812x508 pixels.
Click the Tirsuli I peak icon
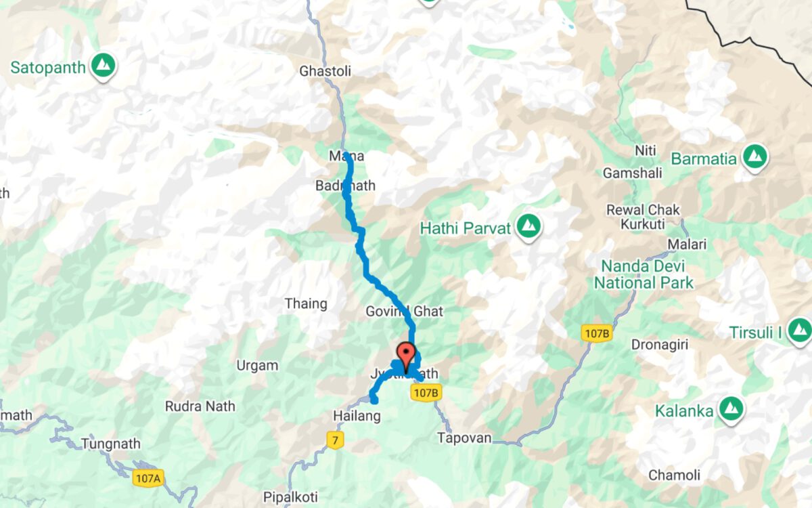coord(800,332)
